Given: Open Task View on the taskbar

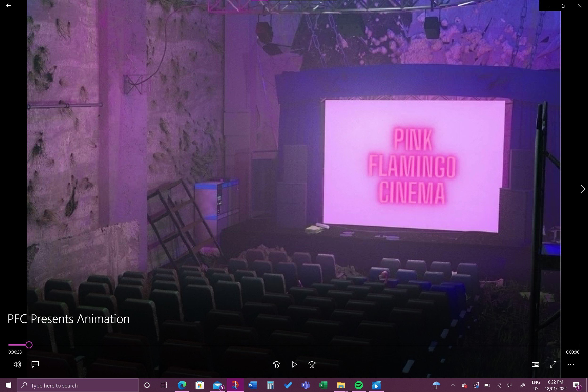Looking at the screenshot, I should coord(164,385).
